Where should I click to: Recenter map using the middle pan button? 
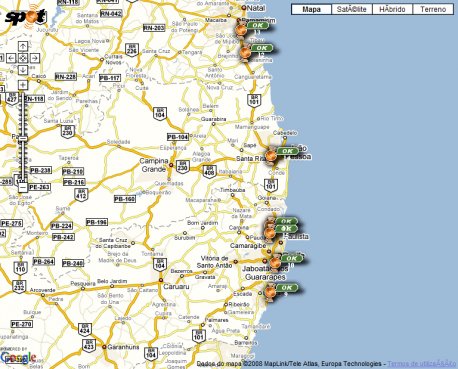point(23,58)
